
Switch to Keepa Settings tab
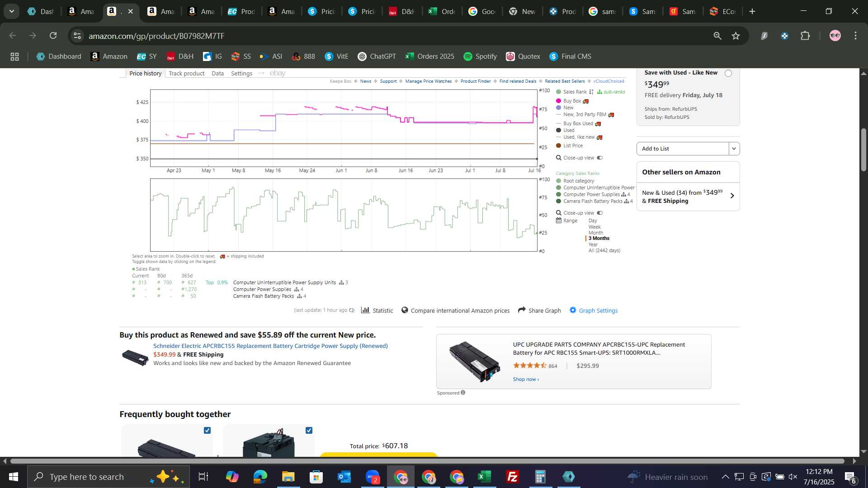pyautogui.click(x=241, y=73)
